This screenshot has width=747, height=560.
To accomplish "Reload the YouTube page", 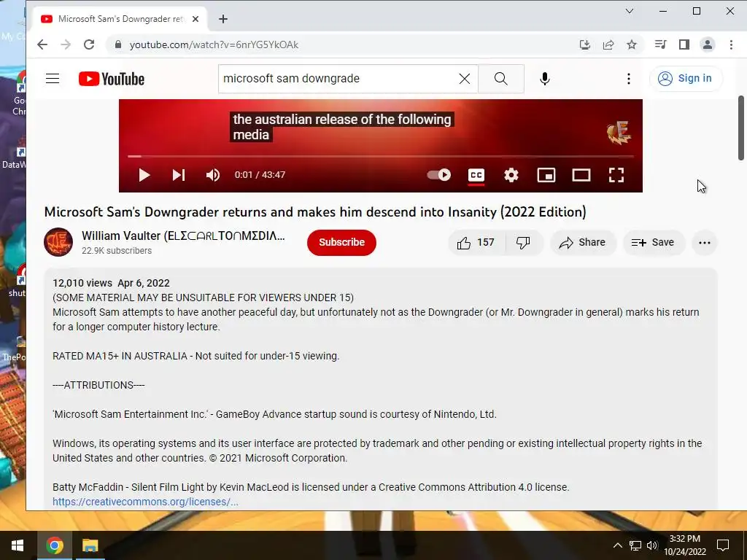I will coord(89,44).
